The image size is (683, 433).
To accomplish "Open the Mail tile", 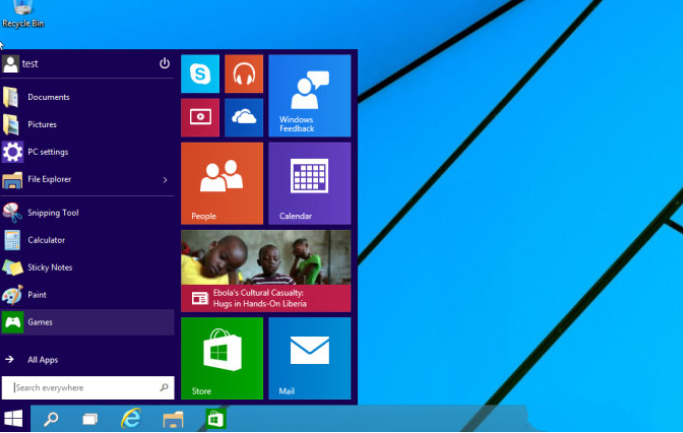I will [309, 358].
